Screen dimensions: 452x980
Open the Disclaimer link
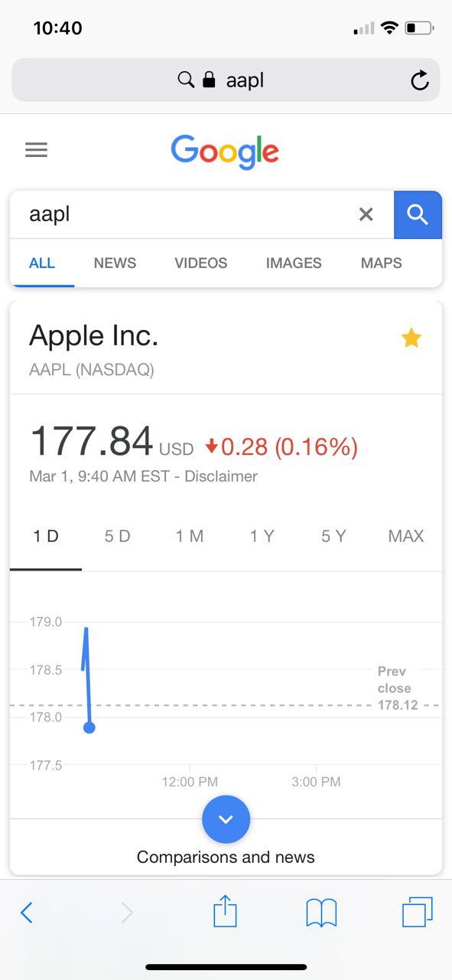[221, 476]
